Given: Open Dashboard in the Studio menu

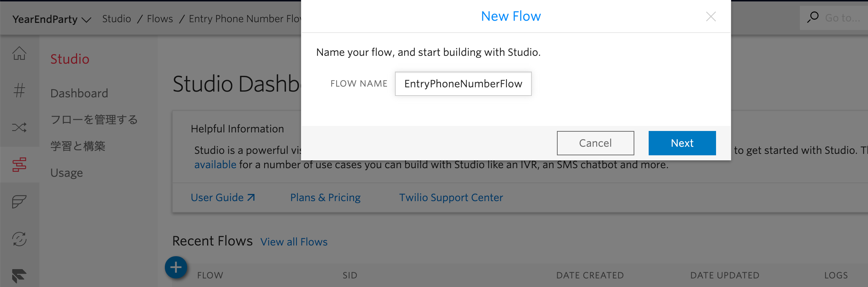Looking at the screenshot, I should (79, 93).
